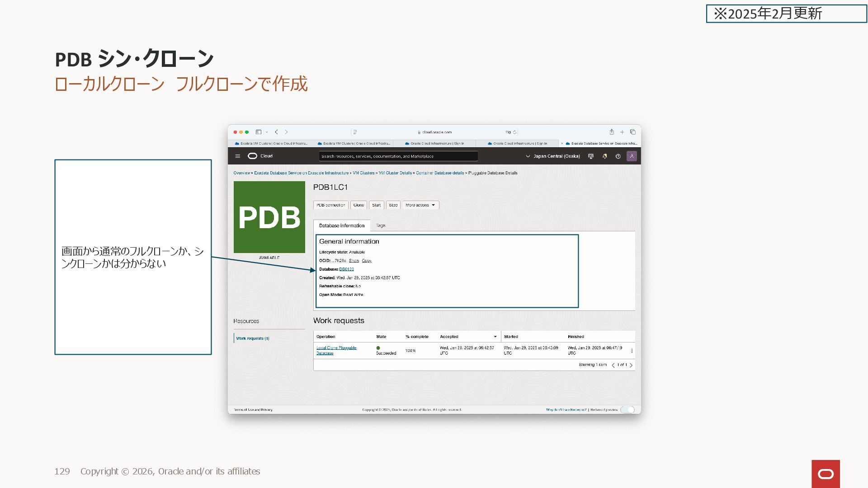Screen dimensions: 868x488
Task: Open the Accepted column sort dropdown
Action: [495, 337]
